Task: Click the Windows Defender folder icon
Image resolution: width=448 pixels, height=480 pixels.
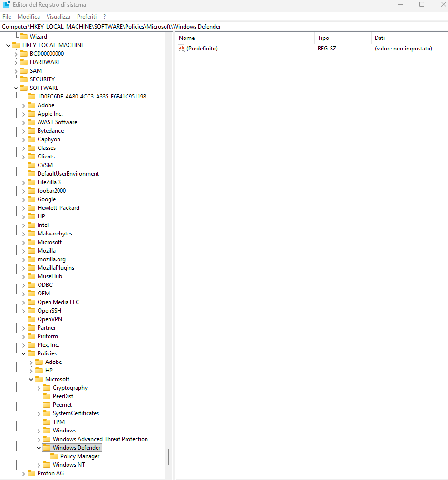Action: pos(47,448)
